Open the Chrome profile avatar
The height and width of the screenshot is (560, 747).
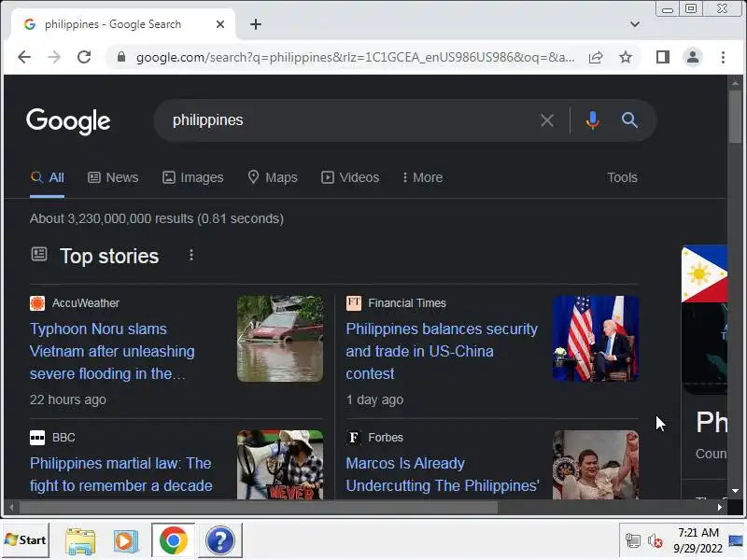pos(693,57)
